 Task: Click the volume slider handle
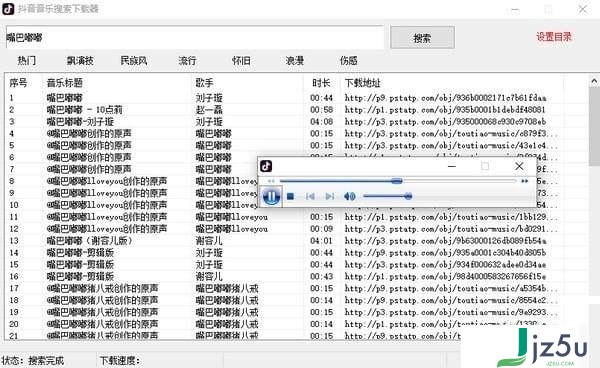tap(408, 197)
